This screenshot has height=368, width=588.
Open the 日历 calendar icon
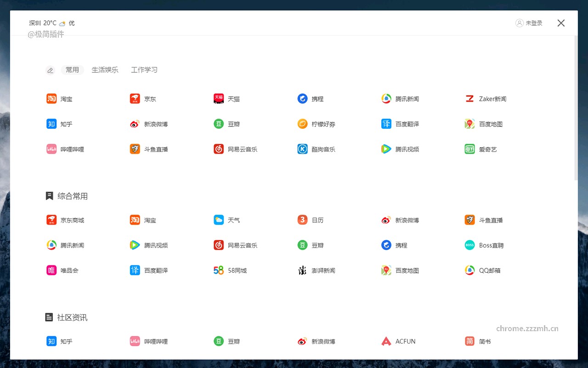pyautogui.click(x=302, y=220)
